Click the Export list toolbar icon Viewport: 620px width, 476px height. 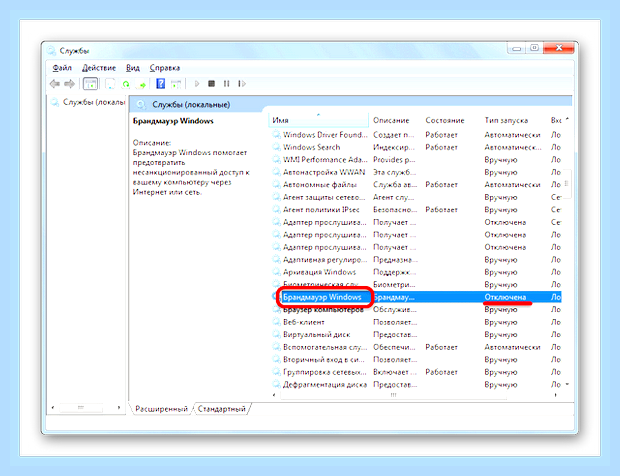click(x=141, y=84)
